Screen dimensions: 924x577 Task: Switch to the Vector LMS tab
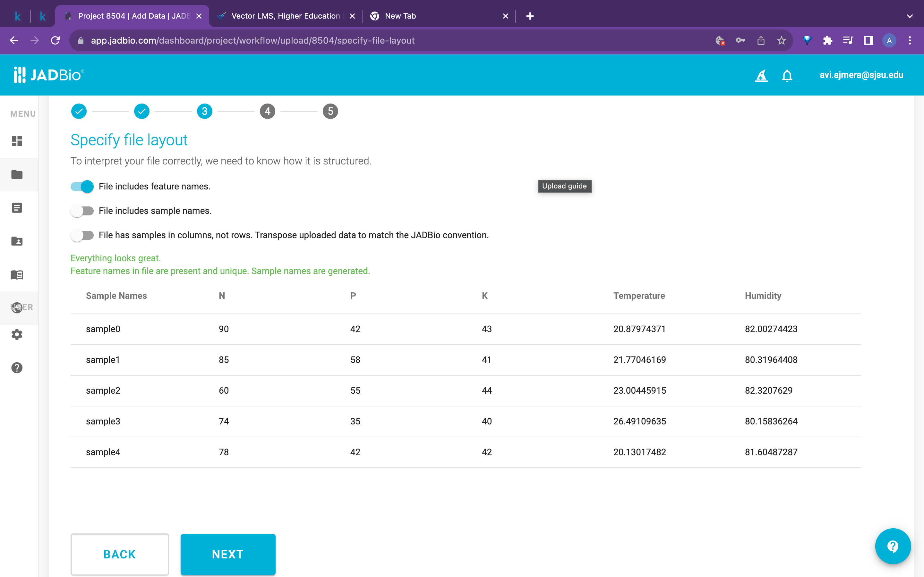[285, 16]
